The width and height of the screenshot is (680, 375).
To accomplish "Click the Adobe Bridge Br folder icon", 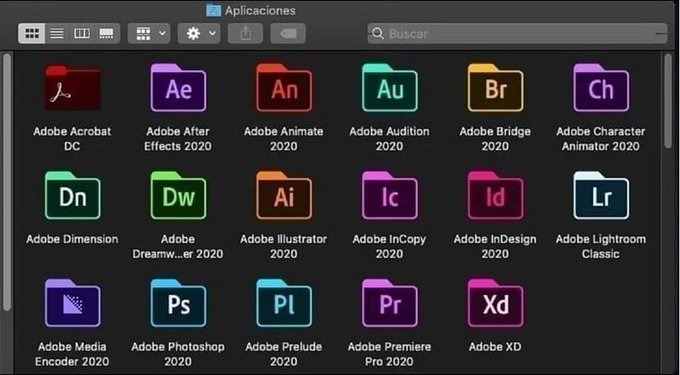I will click(x=495, y=88).
